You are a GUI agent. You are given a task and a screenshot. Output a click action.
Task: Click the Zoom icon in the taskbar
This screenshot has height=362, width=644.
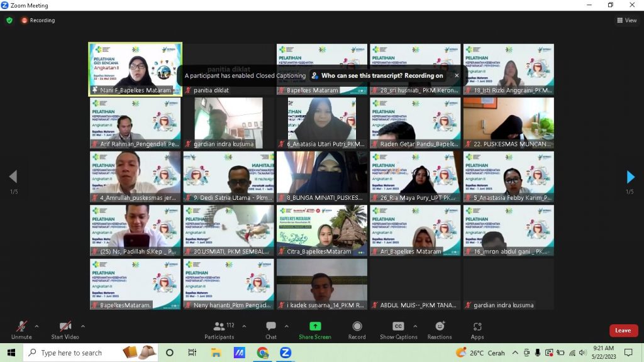[286, 353]
